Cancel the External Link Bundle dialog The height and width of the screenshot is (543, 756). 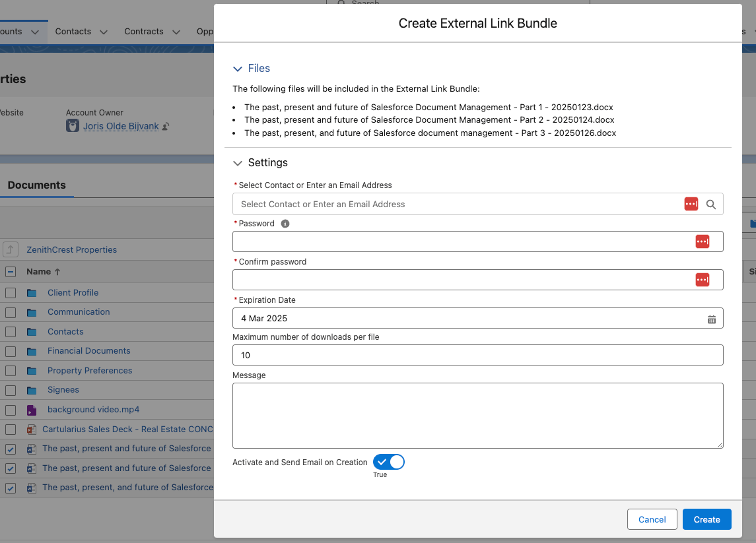pos(652,519)
